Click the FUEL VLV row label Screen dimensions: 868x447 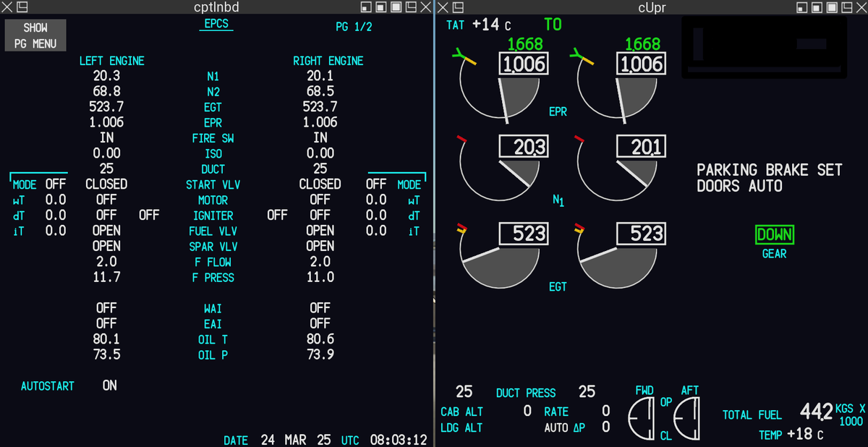[213, 231]
